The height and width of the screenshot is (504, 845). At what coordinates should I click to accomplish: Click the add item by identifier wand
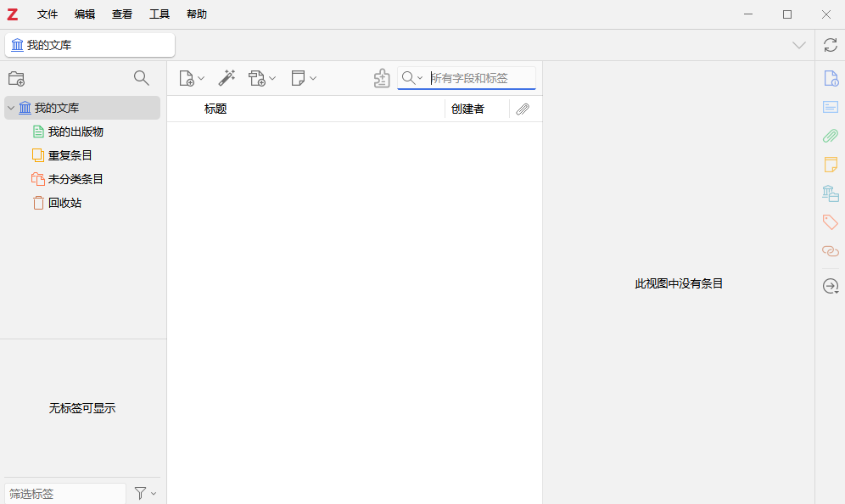click(227, 78)
